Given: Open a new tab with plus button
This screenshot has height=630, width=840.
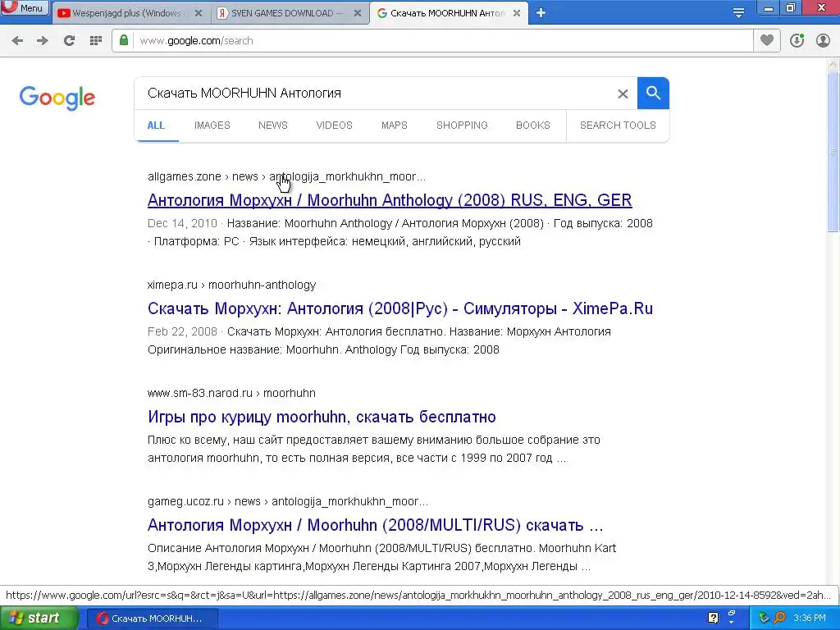Looking at the screenshot, I should pyautogui.click(x=541, y=13).
